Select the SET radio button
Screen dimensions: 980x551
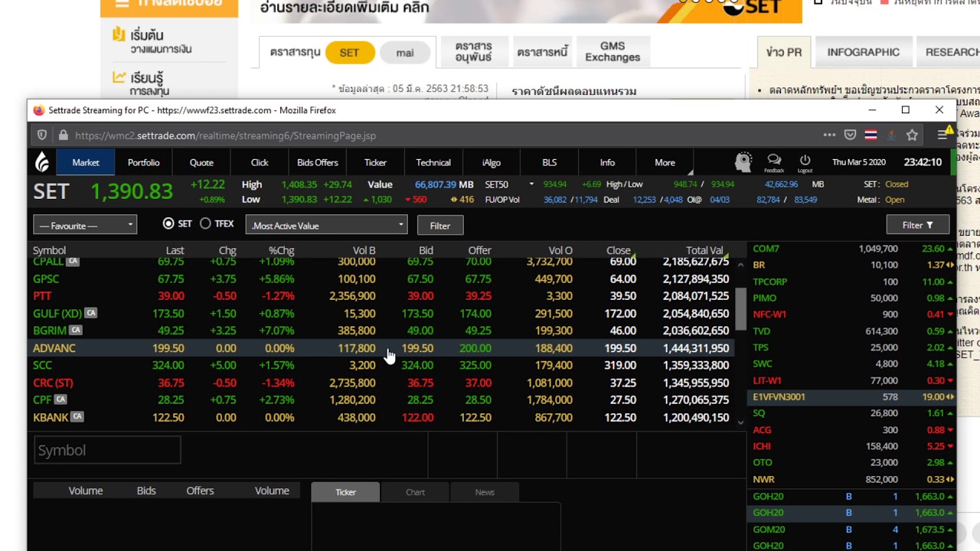coord(168,223)
